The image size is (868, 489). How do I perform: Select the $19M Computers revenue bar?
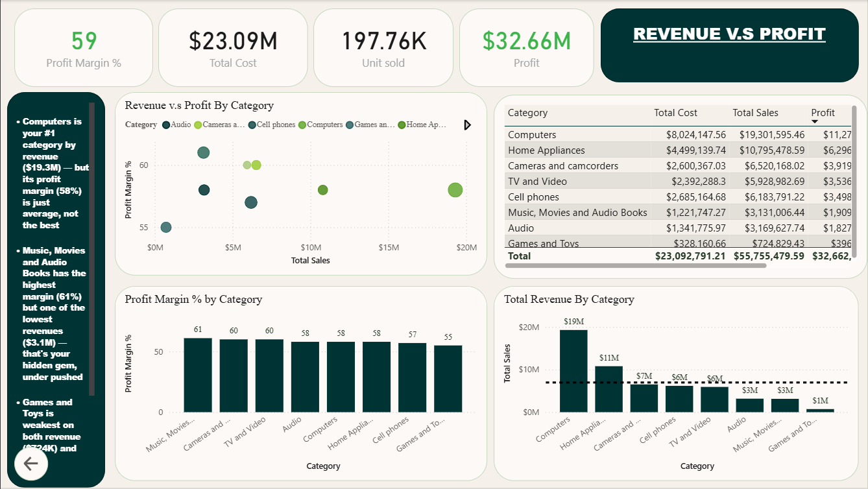(573, 371)
